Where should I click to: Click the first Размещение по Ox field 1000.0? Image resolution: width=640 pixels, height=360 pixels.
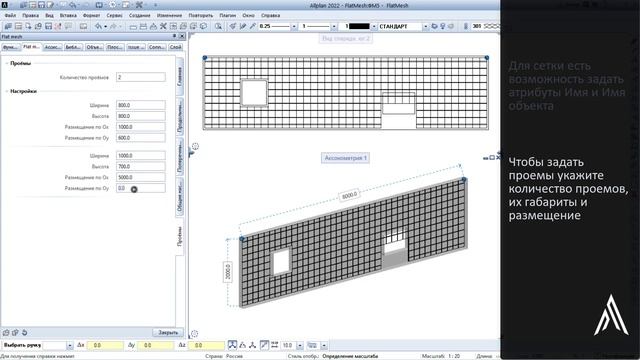141,127
